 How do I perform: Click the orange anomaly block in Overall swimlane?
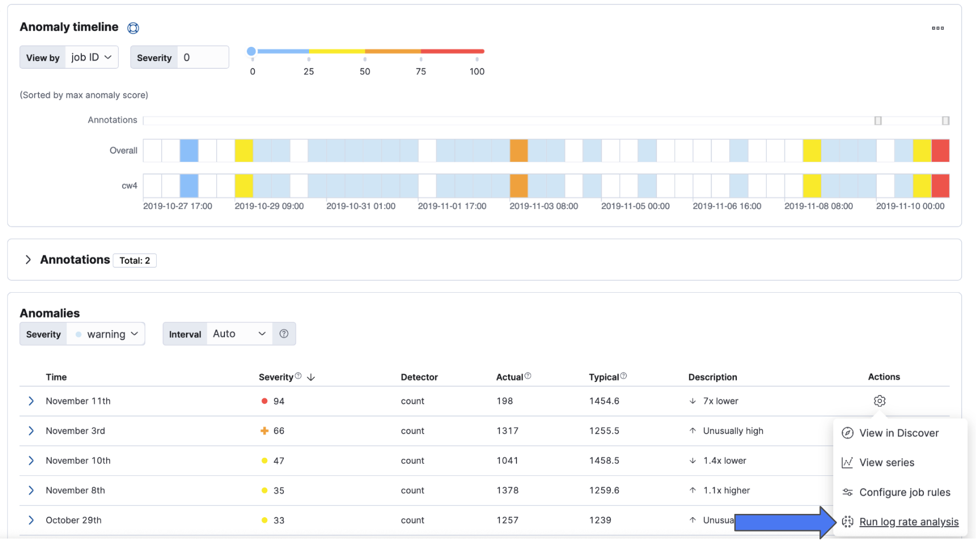(518, 150)
